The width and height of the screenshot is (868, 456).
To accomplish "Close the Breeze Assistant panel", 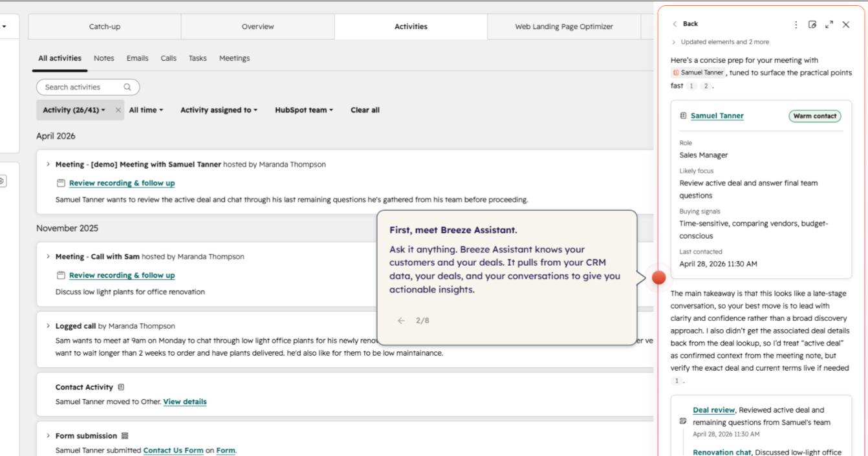I will [846, 25].
